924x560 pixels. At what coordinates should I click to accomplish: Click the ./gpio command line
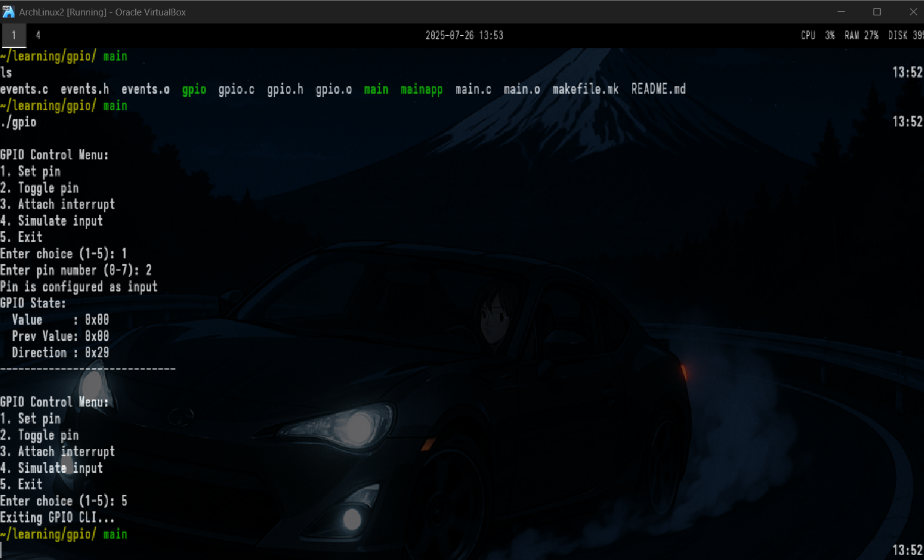(19, 122)
